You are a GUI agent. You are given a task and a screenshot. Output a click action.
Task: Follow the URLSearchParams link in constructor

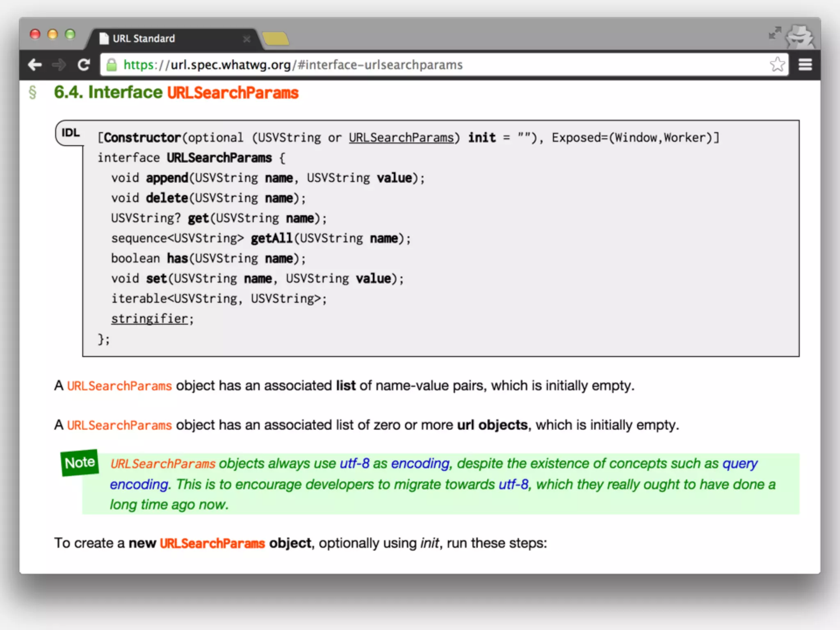click(401, 138)
